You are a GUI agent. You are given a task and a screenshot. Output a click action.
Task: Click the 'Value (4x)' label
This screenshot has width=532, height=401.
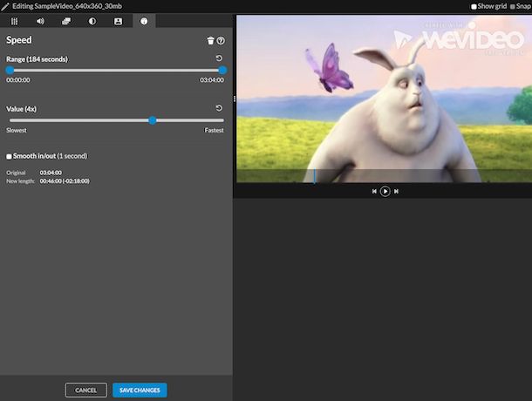pyautogui.click(x=21, y=109)
